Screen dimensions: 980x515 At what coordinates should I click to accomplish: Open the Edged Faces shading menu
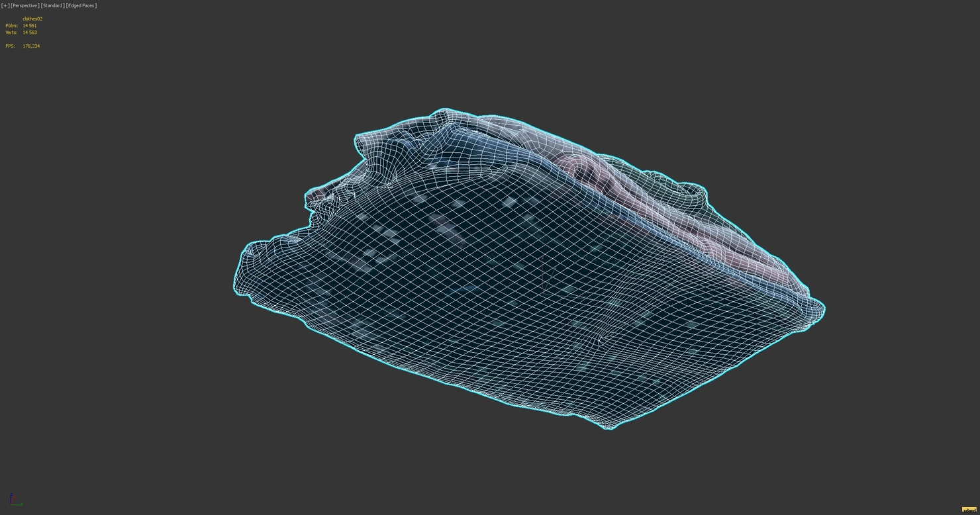[81, 5]
